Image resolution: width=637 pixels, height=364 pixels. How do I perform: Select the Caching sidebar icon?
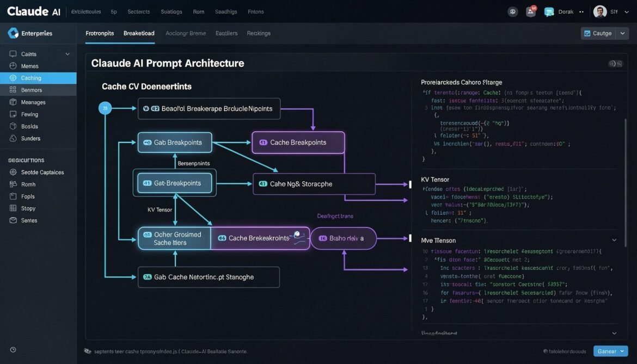click(13, 77)
